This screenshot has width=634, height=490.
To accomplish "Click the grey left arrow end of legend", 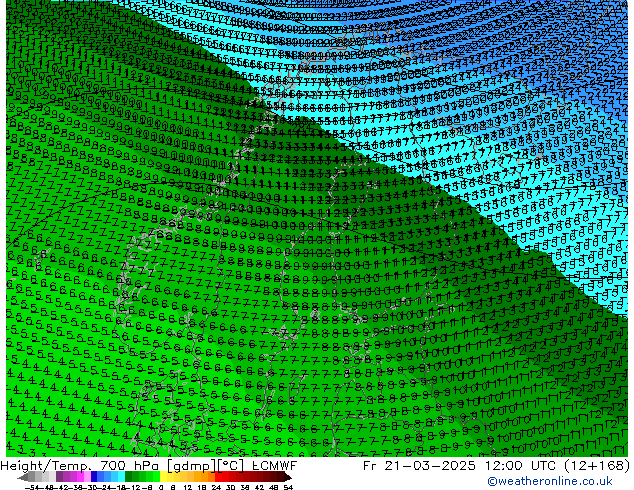I will point(23,477).
